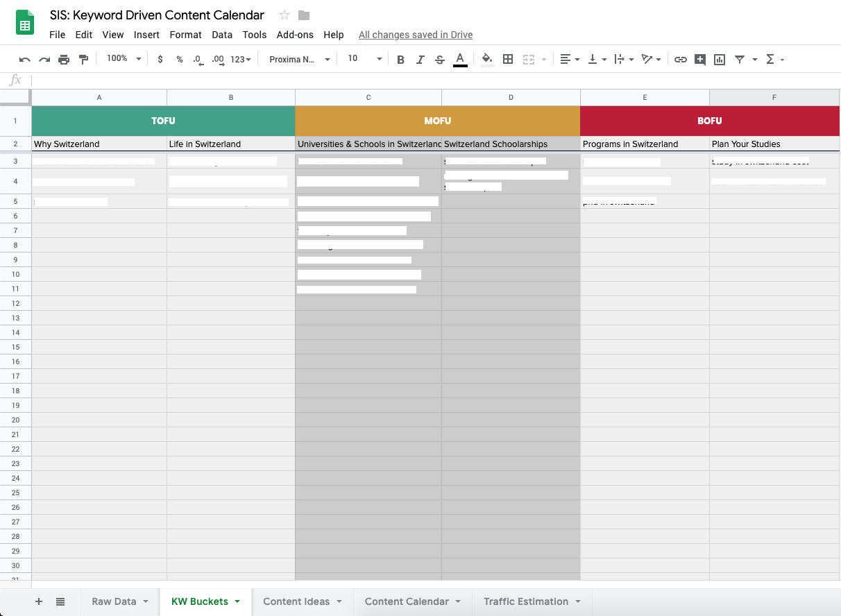
Task: Format as percent icon
Action: click(x=180, y=60)
